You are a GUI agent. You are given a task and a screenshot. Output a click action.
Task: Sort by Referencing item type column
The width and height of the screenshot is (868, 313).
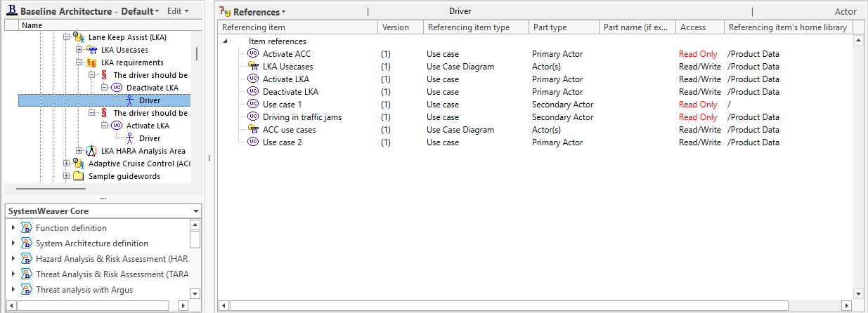tap(476, 27)
